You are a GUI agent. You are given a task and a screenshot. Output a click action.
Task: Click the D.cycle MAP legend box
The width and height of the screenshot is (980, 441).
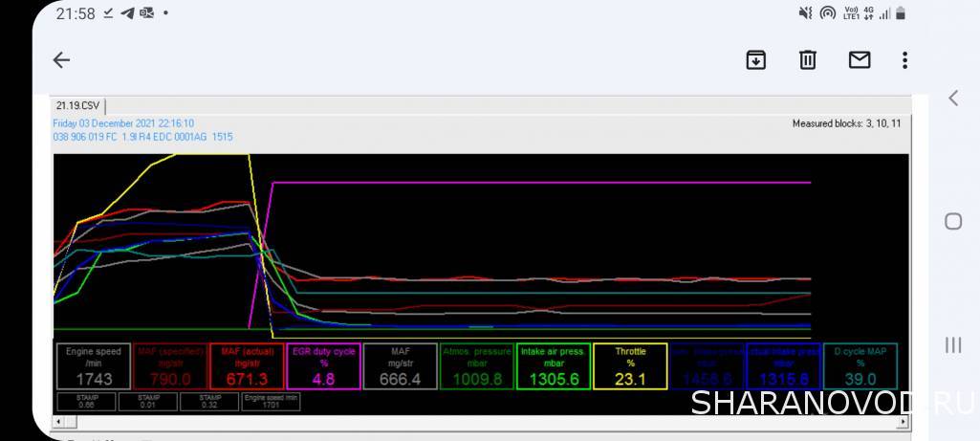[x=860, y=366]
